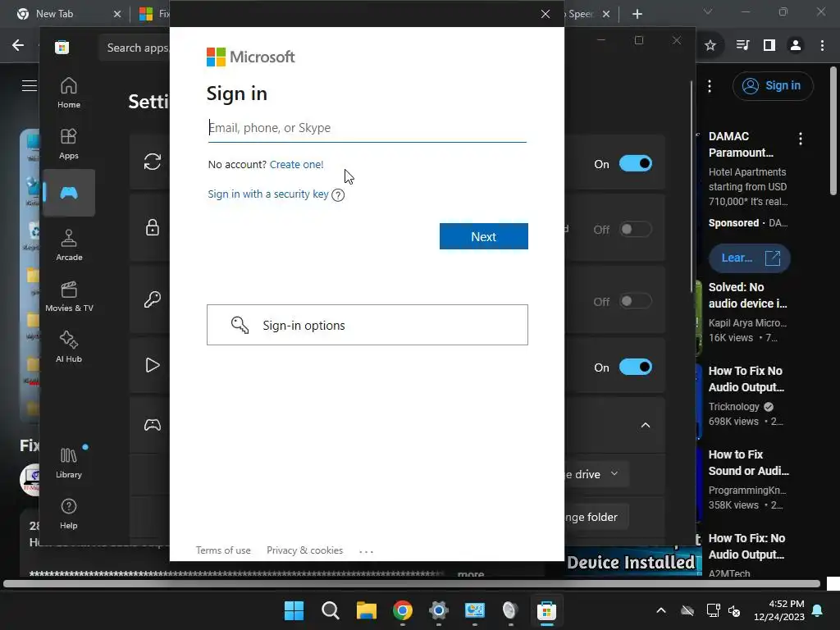The height and width of the screenshot is (630, 840).
Task: Open Chrome tab search dropdown arrow
Action: coord(708,11)
